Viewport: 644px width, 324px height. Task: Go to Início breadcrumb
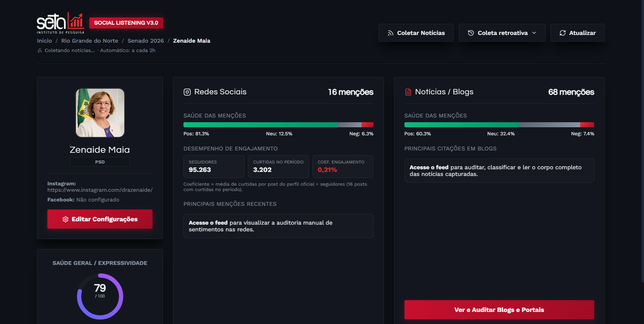(44, 41)
